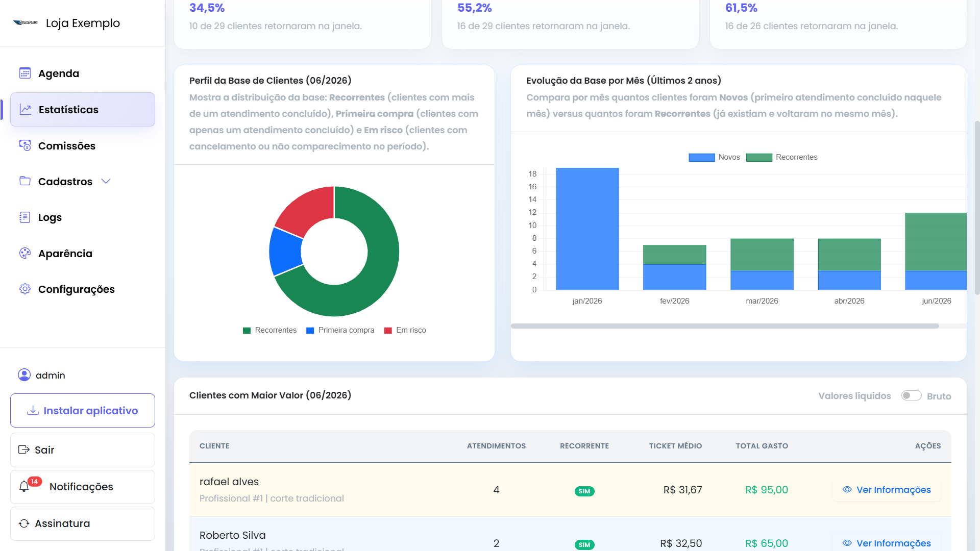
Task: Click the Logs list icon
Action: tap(25, 217)
